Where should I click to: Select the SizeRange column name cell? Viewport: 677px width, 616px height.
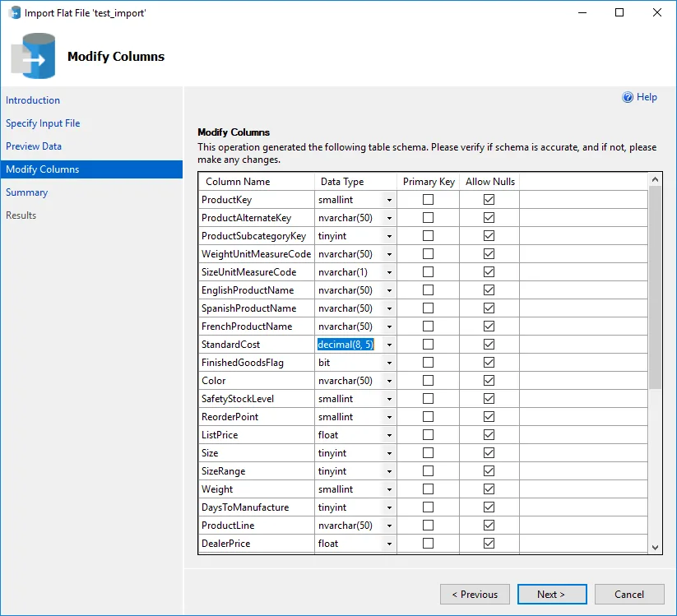(257, 471)
